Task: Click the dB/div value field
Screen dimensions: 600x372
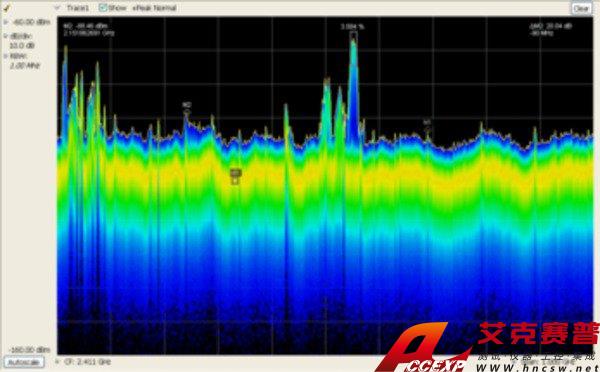Action: pos(22,46)
